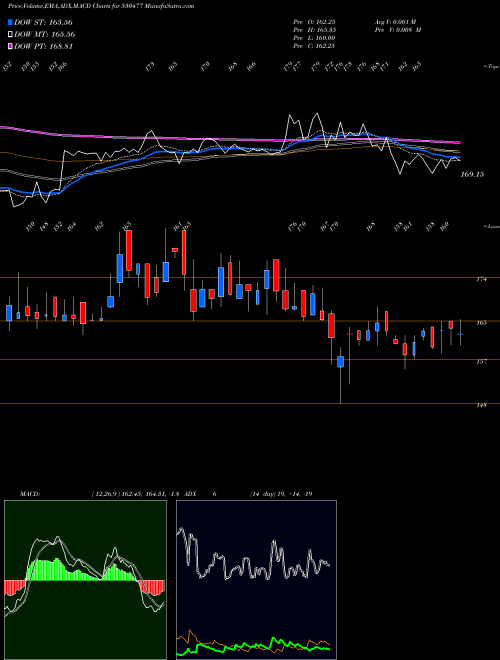
Task: Click the 'MACD:' panel label
Action: [30, 494]
